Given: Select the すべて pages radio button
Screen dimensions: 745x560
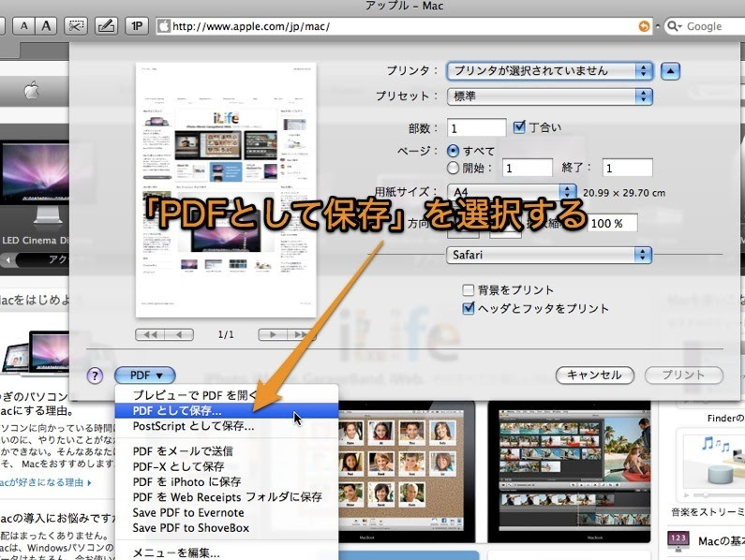Looking at the screenshot, I should coord(454,151).
